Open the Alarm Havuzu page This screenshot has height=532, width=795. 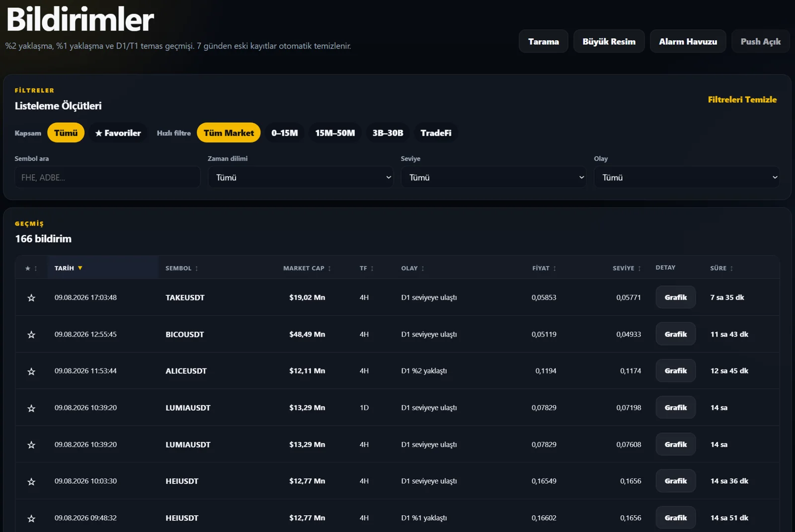pos(688,41)
